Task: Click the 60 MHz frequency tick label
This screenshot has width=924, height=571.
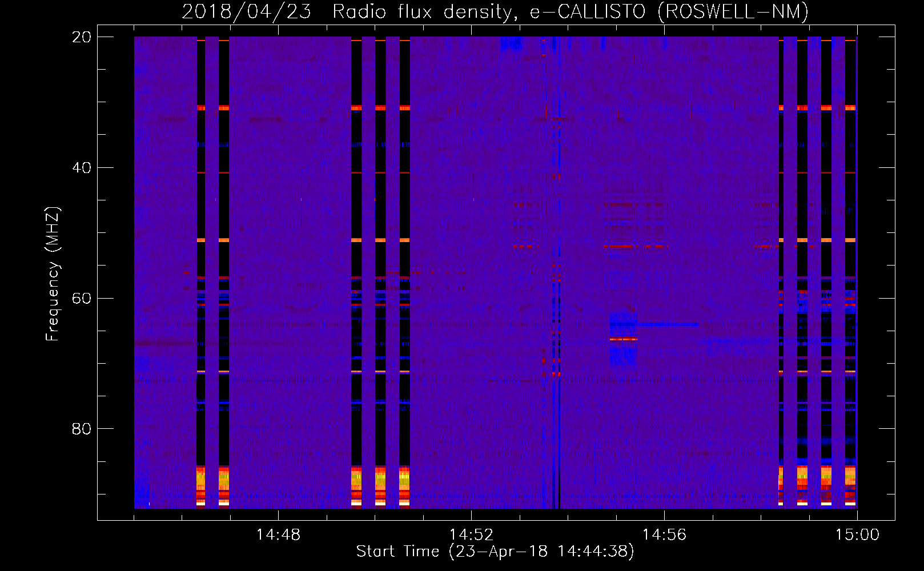Action: click(82, 298)
